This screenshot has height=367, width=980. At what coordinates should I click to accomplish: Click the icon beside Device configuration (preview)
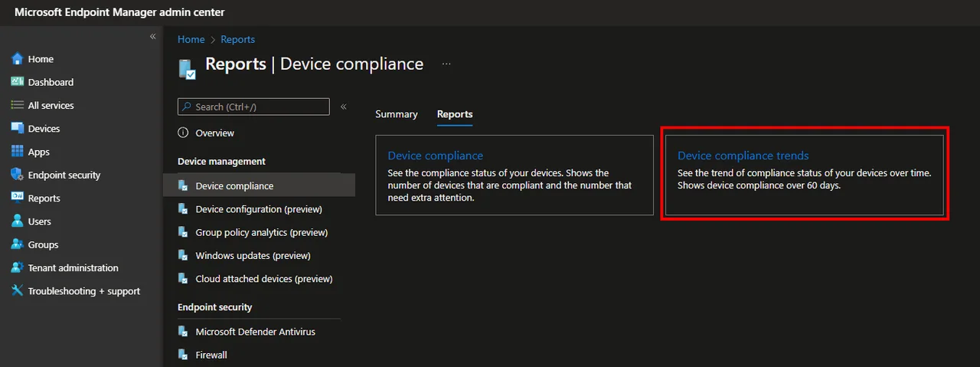pos(183,209)
